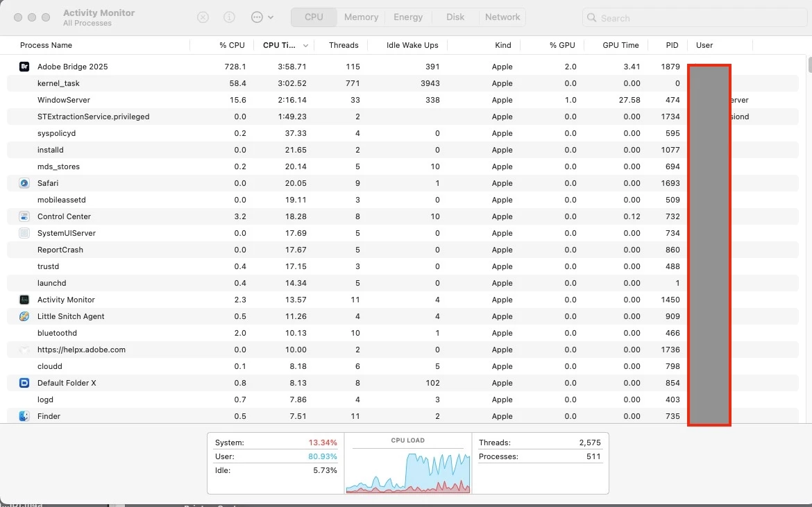Click the Adobe Bridge 2025 app icon
Image resolution: width=812 pixels, height=507 pixels.
[24, 66]
